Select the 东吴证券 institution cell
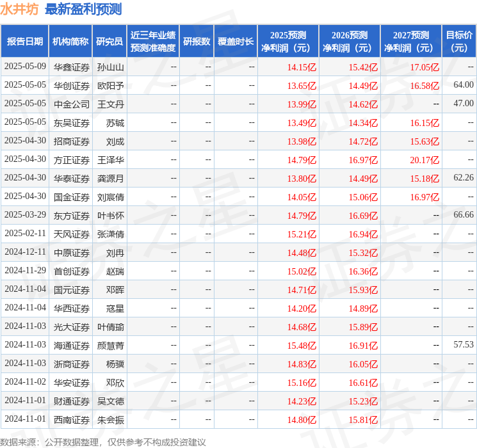Screen dimensions: 477x448 pyautogui.click(x=72, y=123)
